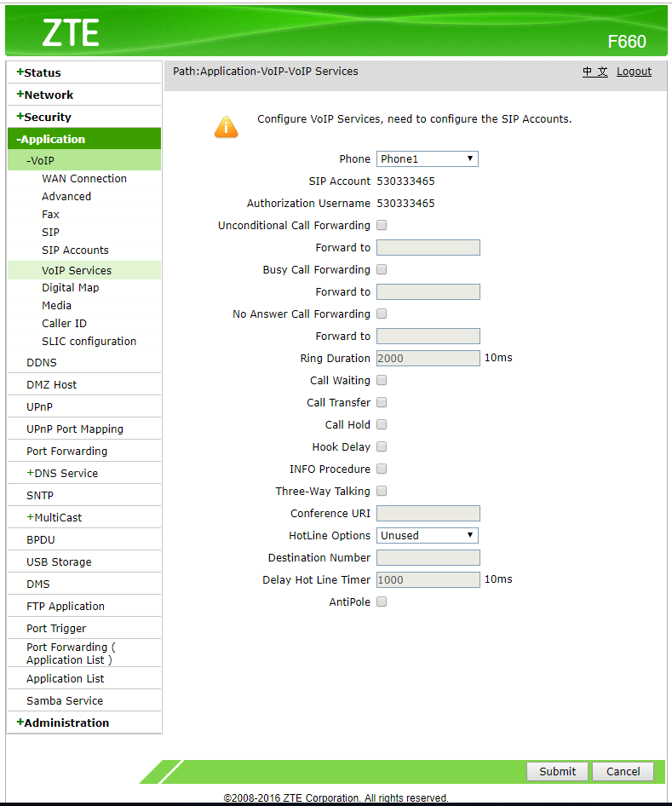Go to the Fax settings page
This screenshot has width=672, height=806.
[x=50, y=215]
